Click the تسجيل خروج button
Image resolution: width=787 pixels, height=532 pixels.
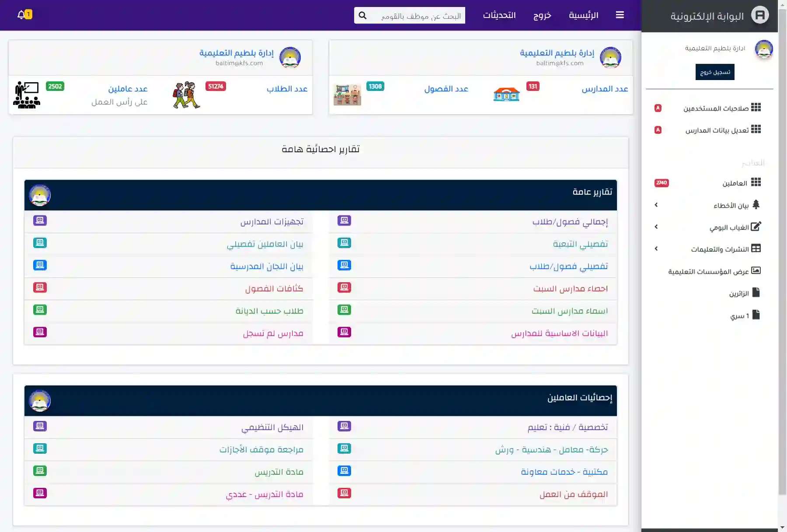714,72
